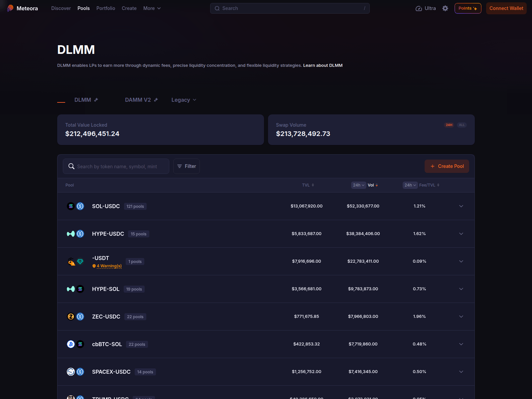Screen dimensions: 532x399
Task: Open the Create nav item
Action: point(129,8)
